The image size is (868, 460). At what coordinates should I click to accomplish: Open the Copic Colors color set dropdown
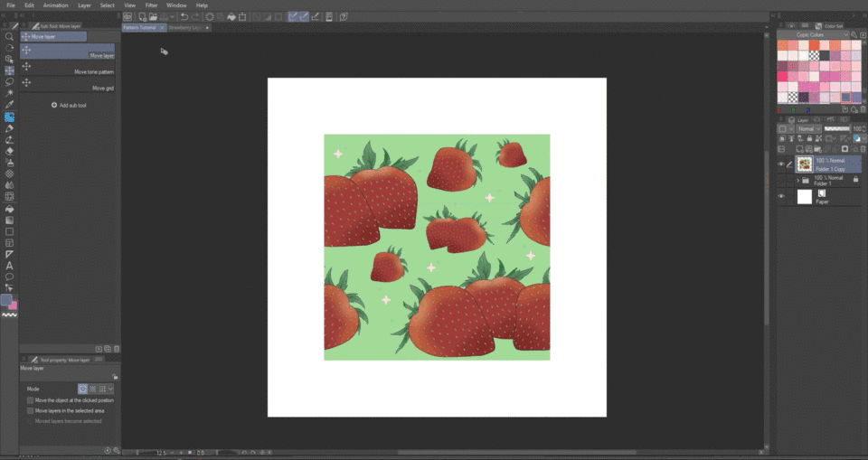813,34
